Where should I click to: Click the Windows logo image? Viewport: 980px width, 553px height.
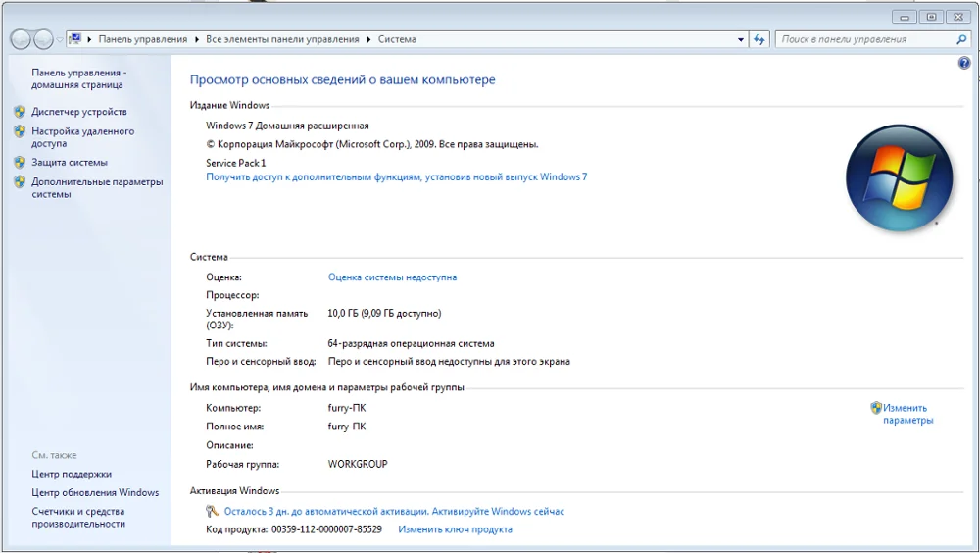coord(899,177)
